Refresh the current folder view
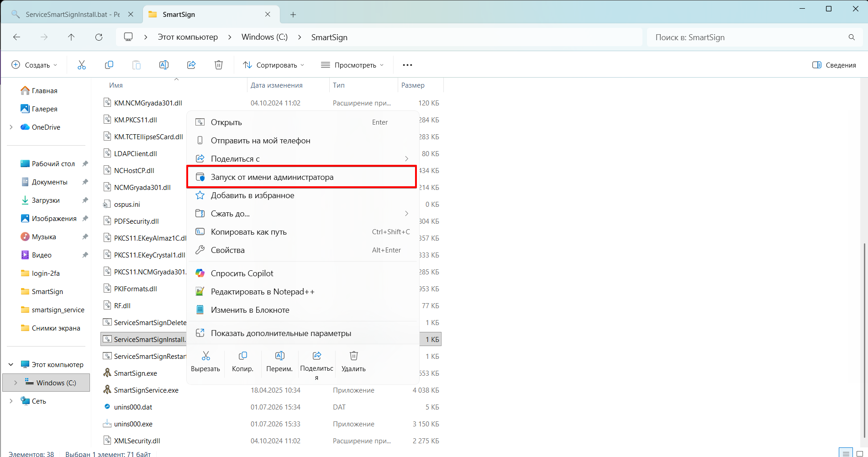Image resolution: width=868 pixels, height=457 pixels. (x=99, y=37)
